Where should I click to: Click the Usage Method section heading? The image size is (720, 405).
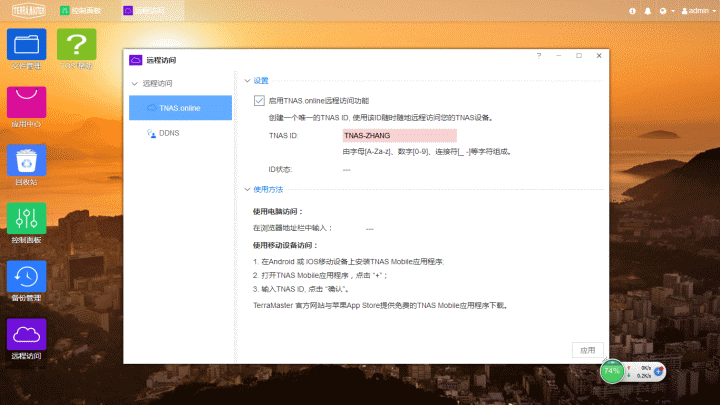pyautogui.click(x=268, y=190)
